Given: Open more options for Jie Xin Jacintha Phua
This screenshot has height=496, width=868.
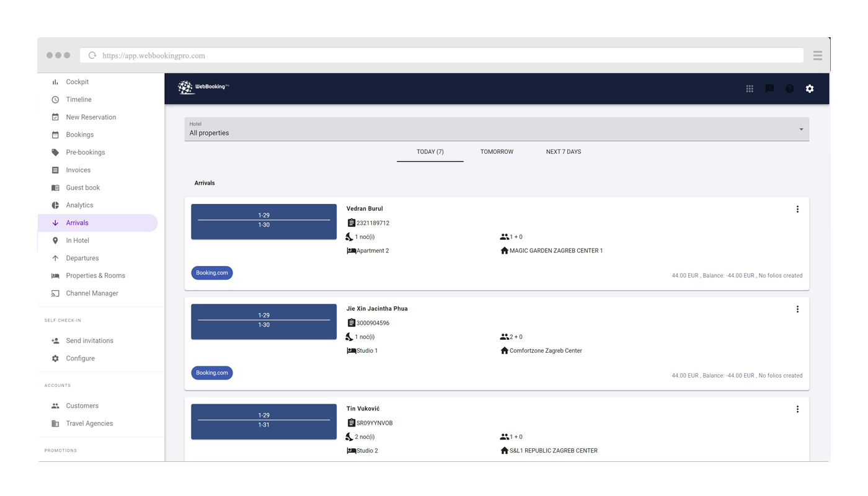Looking at the screenshot, I should coord(797,309).
